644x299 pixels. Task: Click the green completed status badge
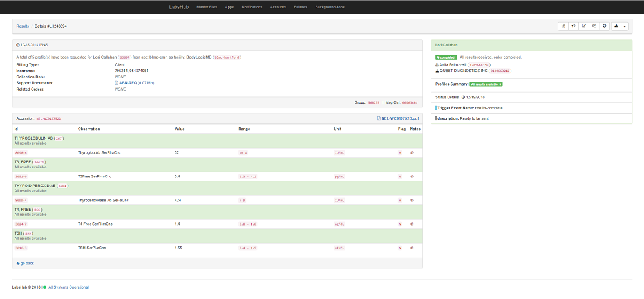pos(446,57)
